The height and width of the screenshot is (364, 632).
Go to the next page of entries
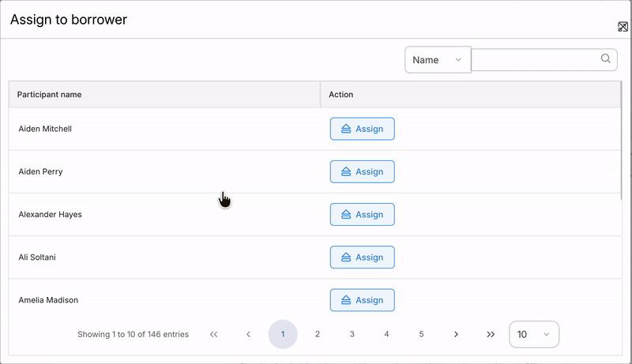(456, 334)
